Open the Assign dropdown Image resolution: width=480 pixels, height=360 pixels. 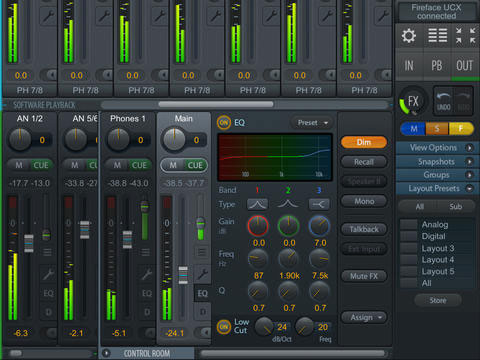click(x=364, y=318)
